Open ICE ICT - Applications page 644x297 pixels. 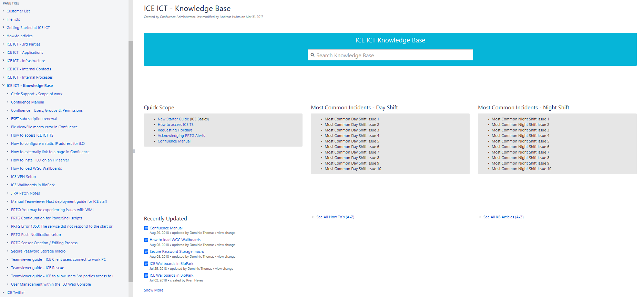tap(25, 52)
